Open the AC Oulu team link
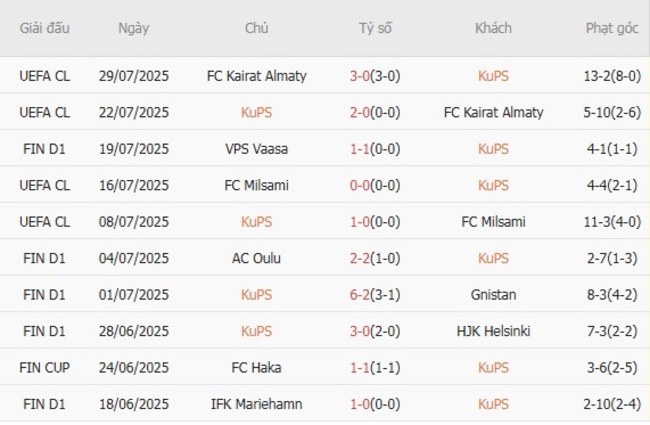Image resolution: width=650 pixels, height=425 pixels. pyautogui.click(x=256, y=258)
